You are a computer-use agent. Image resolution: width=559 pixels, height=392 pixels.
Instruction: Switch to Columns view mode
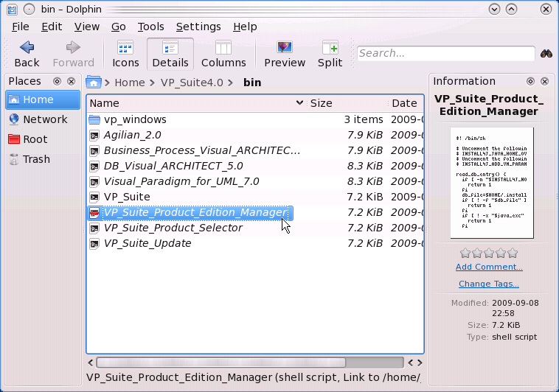tap(223, 55)
